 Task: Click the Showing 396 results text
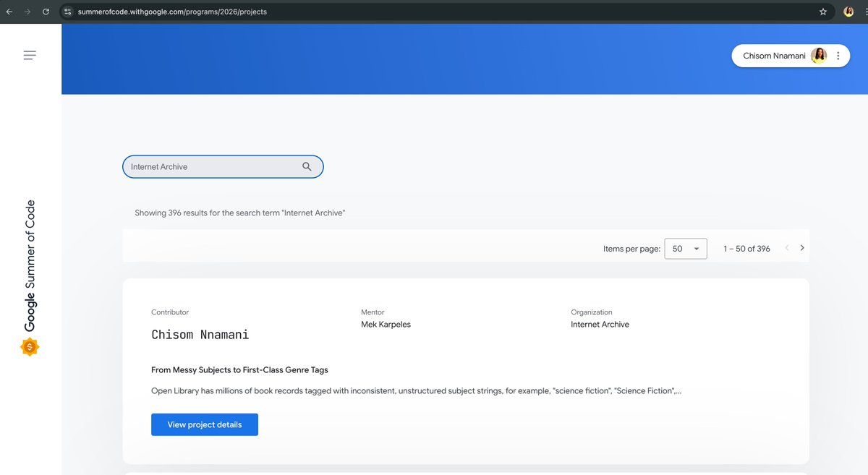[240, 213]
